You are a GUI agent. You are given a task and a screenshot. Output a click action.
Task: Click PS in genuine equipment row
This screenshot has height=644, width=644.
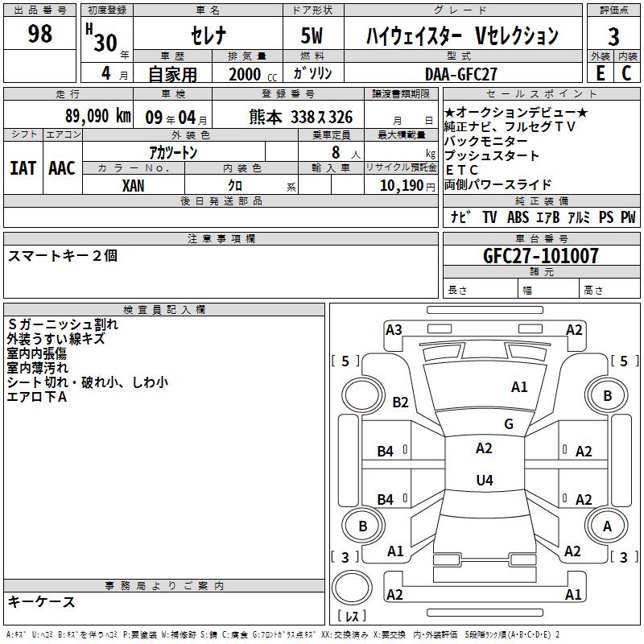point(606,217)
